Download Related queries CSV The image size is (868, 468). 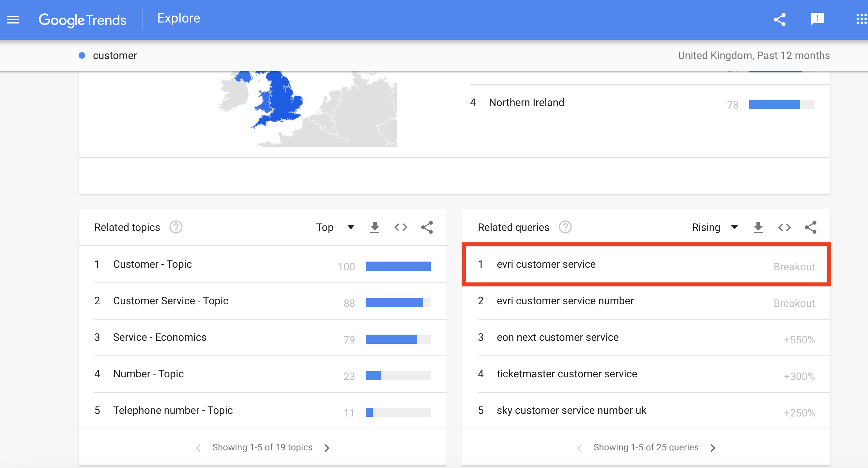(758, 227)
